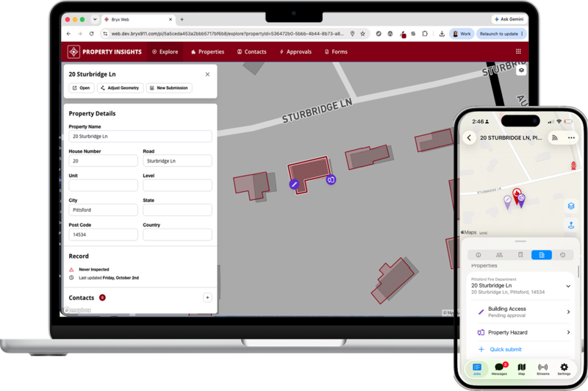Open the map layers button on laptop map
The width and height of the screenshot is (588, 391).
pos(521,70)
